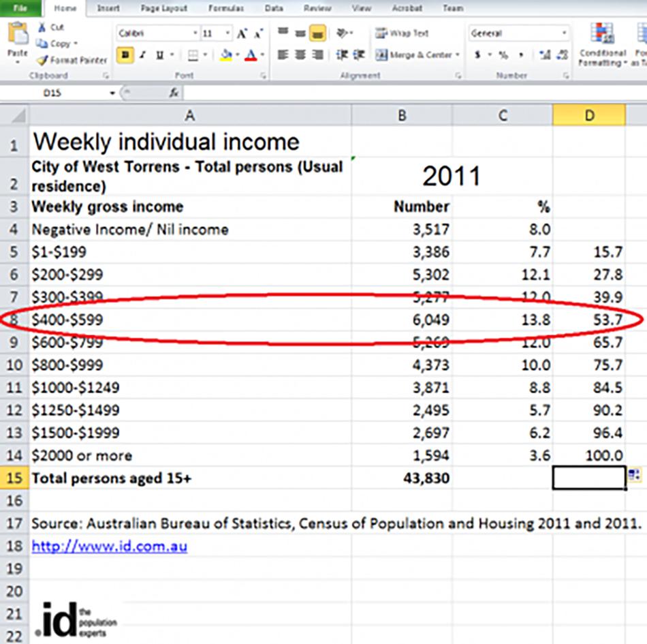The height and width of the screenshot is (644, 647).
Task: Switch to the Page Layout tab
Action: coord(164,8)
